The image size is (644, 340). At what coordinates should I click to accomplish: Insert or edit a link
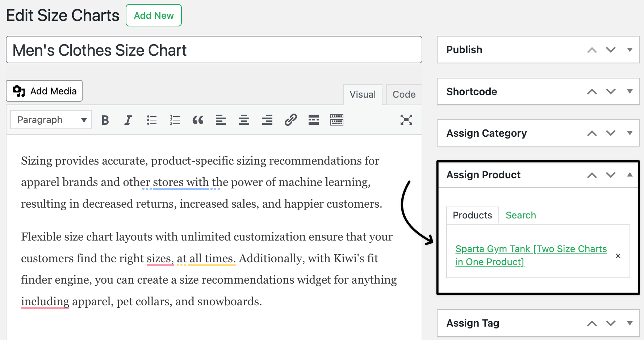(290, 120)
